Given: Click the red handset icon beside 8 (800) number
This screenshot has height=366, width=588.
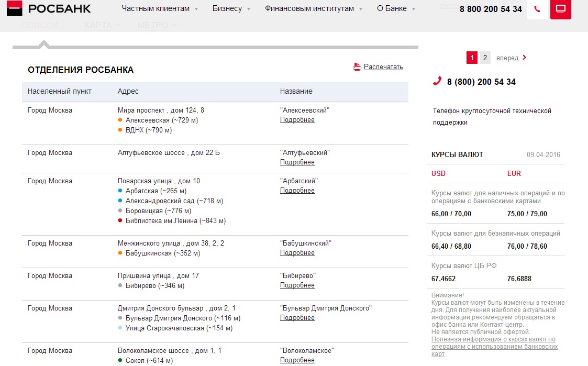Looking at the screenshot, I should point(437,81).
